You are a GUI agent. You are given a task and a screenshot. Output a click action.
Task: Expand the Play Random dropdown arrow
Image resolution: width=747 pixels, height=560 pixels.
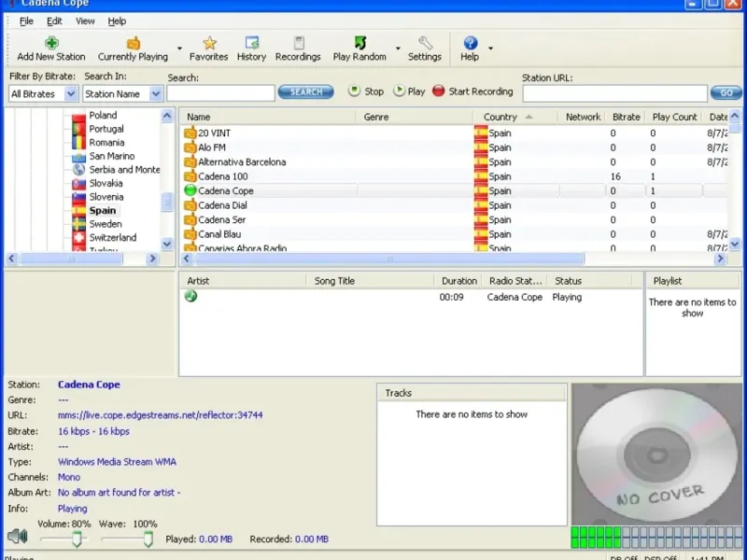[x=398, y=49]
